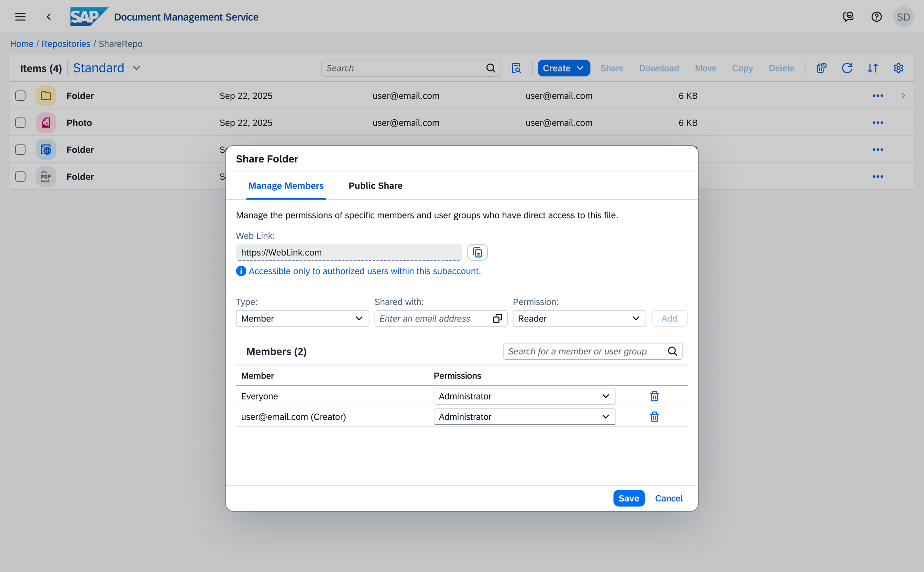Viewport: 924px width, 572px height.
Task: Open more actions for PDF folder row
Action: 878,177
